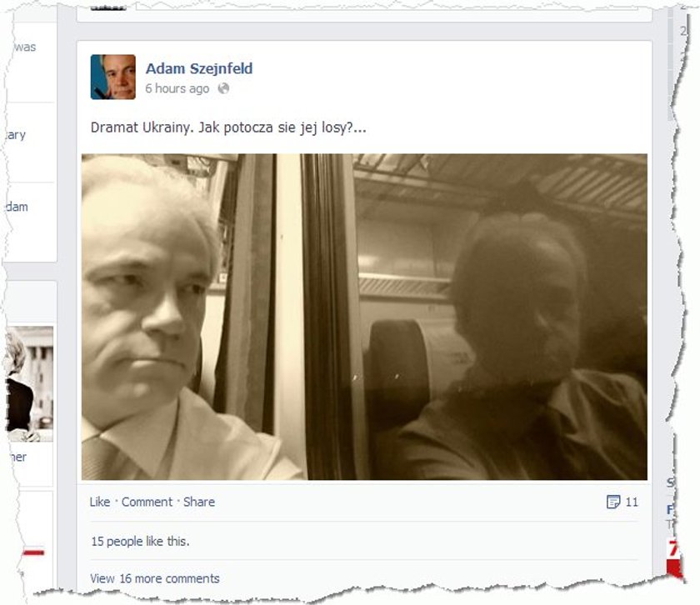Open the '15 people like this' list

click(x=140, y=541)
